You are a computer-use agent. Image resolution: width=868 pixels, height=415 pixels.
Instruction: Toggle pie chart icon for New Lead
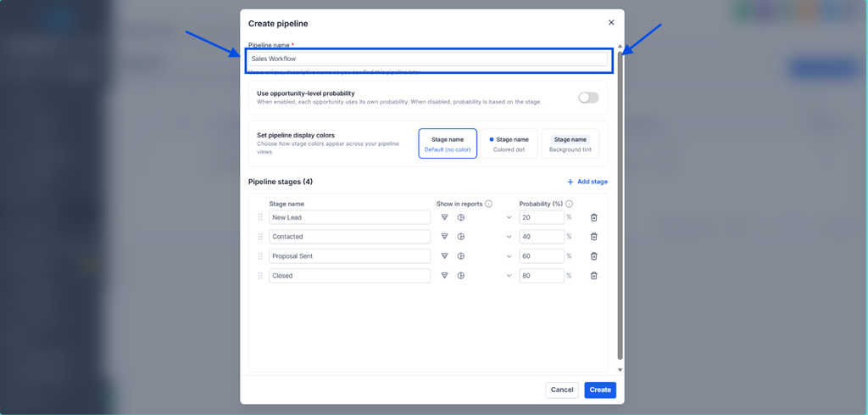[460, 217]
